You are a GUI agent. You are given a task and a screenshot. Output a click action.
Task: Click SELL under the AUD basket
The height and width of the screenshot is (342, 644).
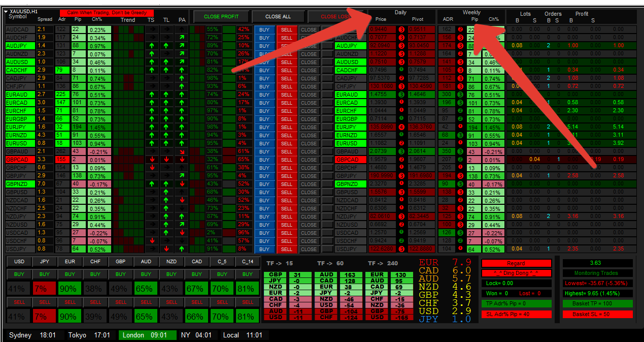coord(146,302)
